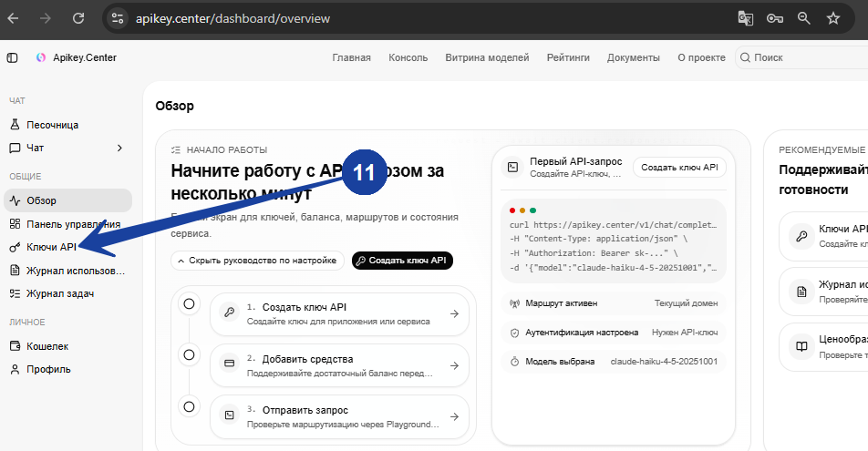The height and width of the screenshot is (451, 868).
Task: Click the Текущий домен value
Action: click(686, 303)
